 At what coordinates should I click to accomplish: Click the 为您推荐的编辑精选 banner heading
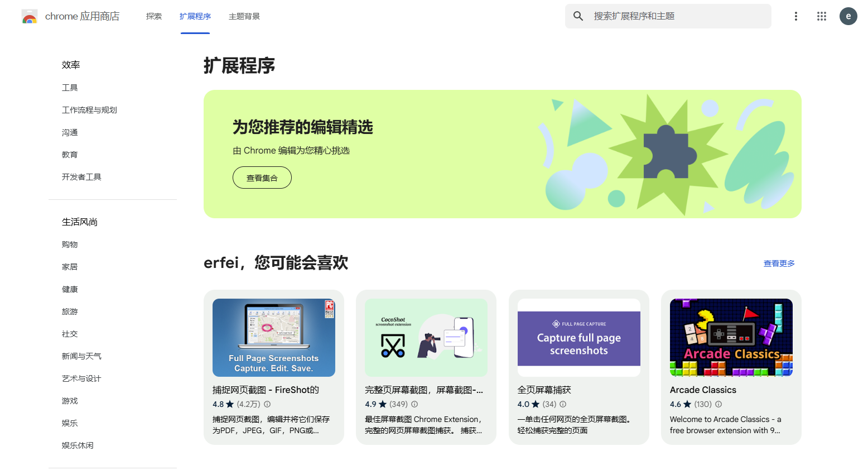303,127
